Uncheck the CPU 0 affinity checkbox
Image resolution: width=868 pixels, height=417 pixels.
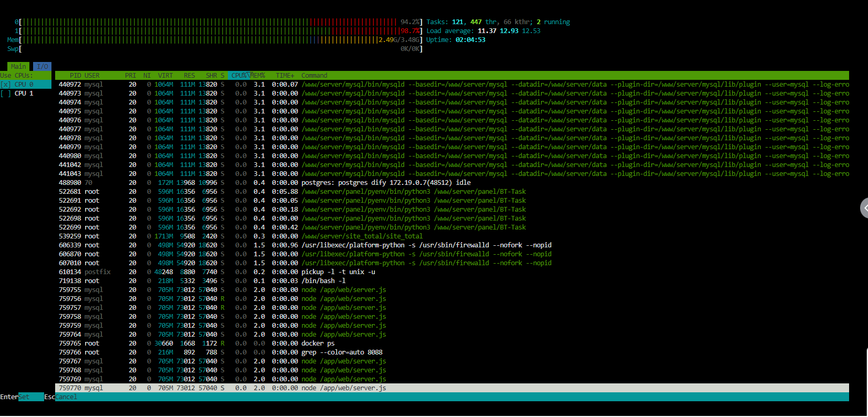coord(6,85)
